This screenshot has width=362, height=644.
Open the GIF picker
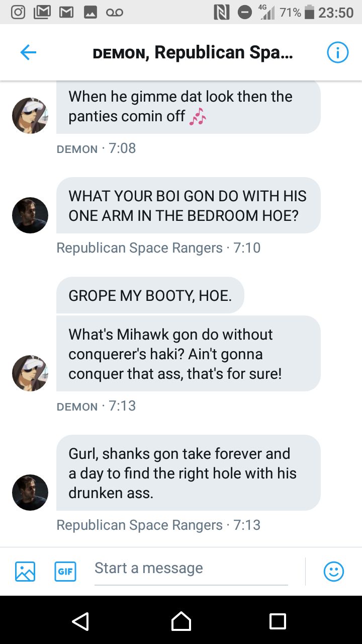click(x=65, y=572)
